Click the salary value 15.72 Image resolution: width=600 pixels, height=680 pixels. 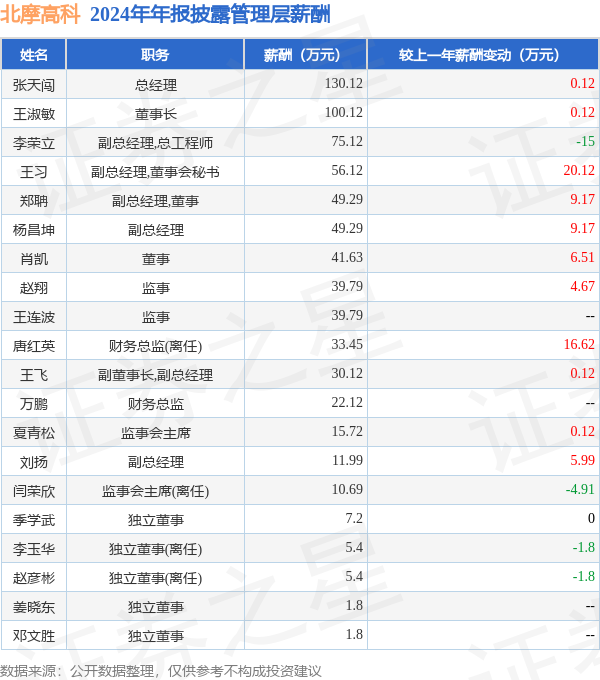(x=347, y=432)
